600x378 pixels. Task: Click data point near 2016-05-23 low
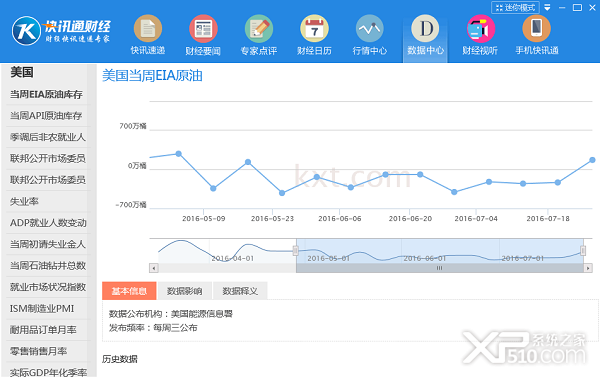(282, 193)
